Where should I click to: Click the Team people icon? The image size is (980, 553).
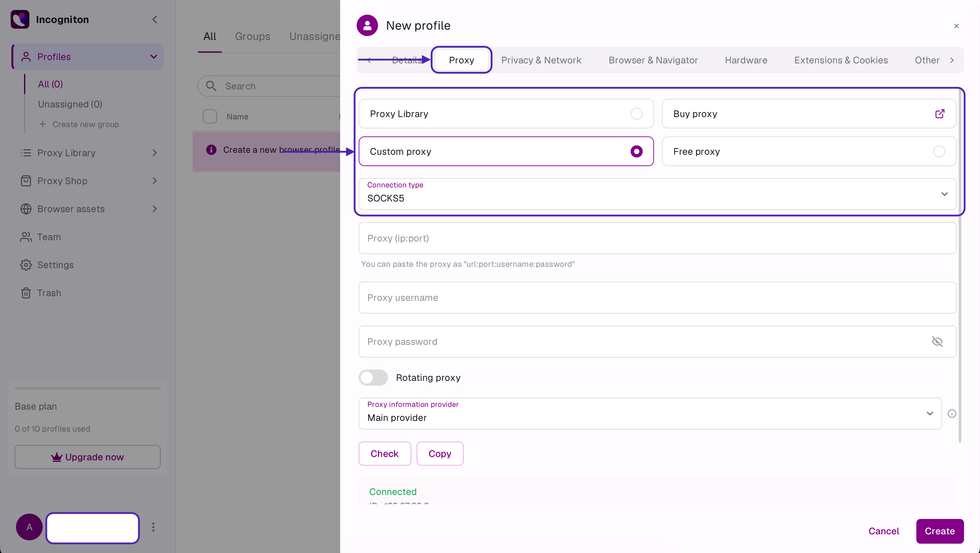[x=26, y=237]
